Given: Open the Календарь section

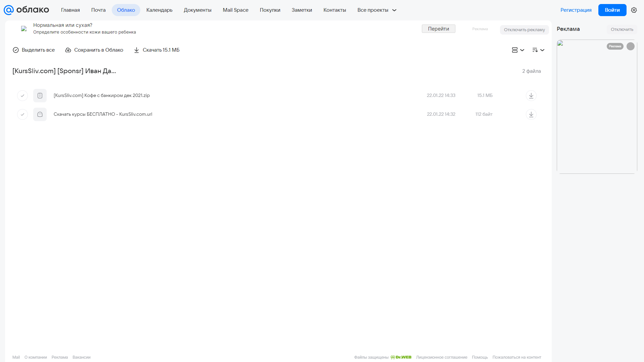Looking at the screenshot, I should pyautogui.click(x=159, y=10).
